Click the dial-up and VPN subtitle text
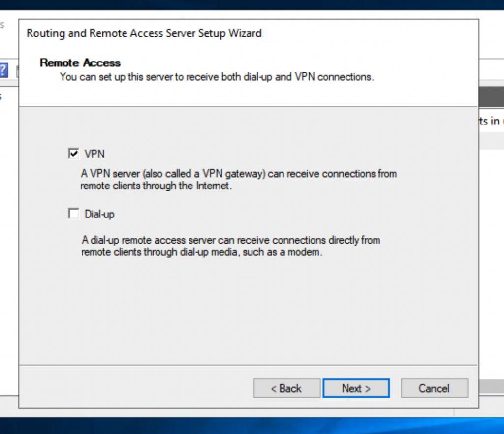 216,77
